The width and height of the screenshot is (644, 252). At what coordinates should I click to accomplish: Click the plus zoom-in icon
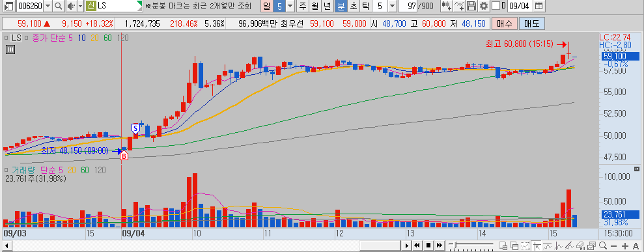click(x=625, y=245)
